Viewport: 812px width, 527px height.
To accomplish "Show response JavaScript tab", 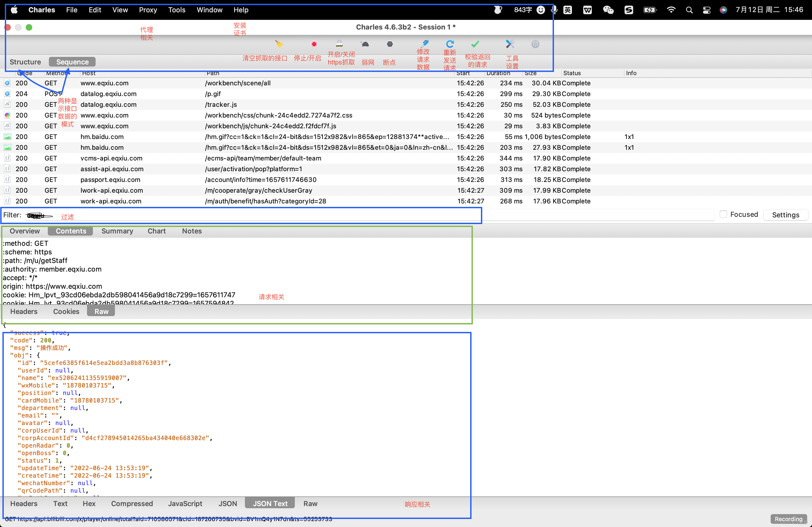I will tap(185, 503).
